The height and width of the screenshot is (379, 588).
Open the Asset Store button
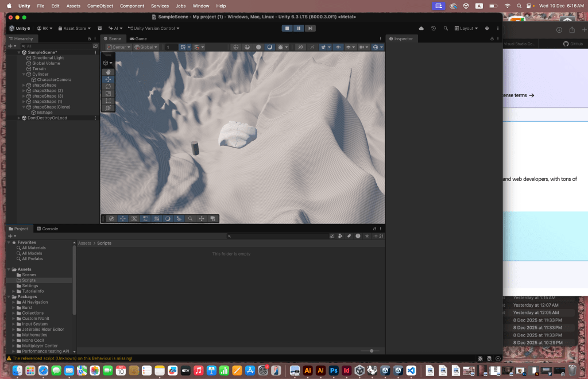point(74,28)
